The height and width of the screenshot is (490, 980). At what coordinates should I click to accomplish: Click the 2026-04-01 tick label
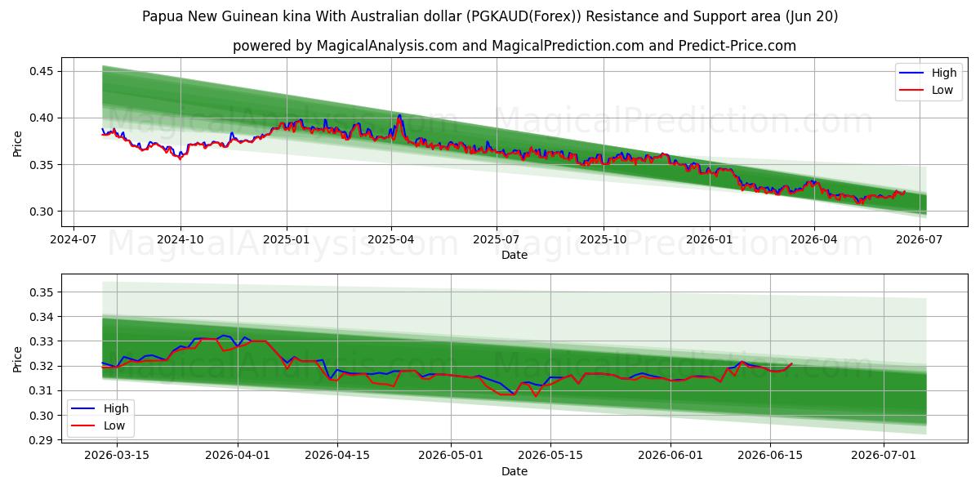click(238, 456)
